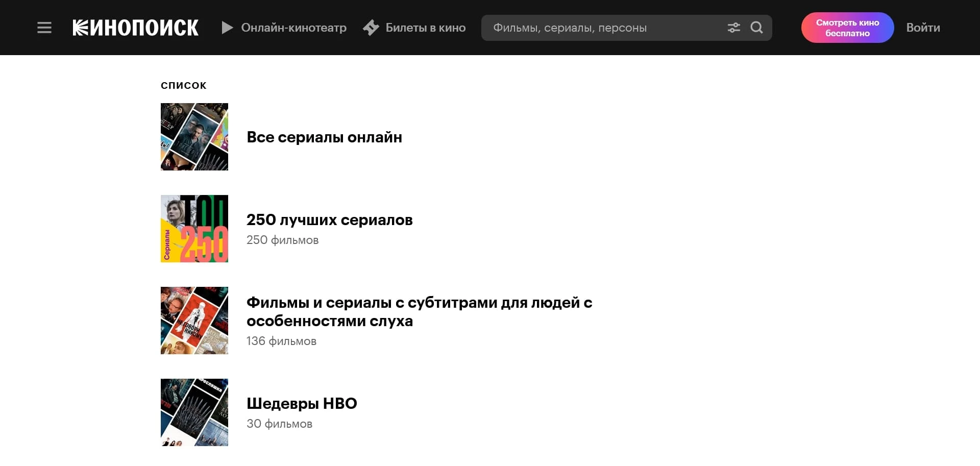Open the Шедевры HBO list

[302, 403]
